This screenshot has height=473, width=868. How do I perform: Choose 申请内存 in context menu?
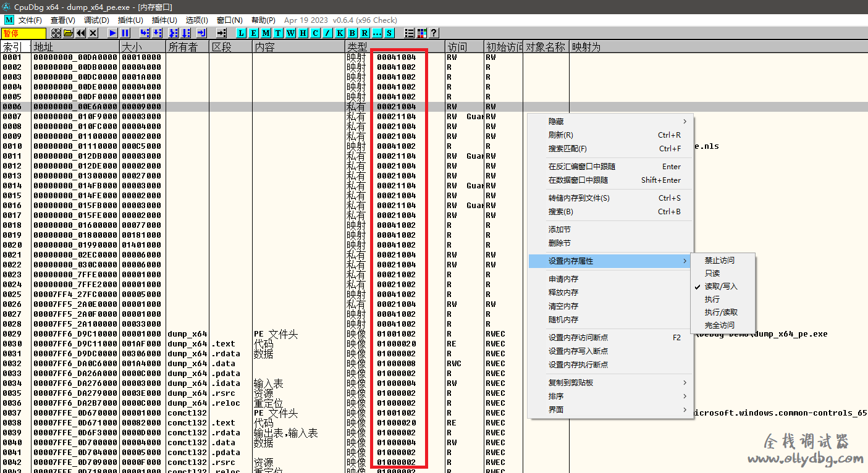[610, 279]
